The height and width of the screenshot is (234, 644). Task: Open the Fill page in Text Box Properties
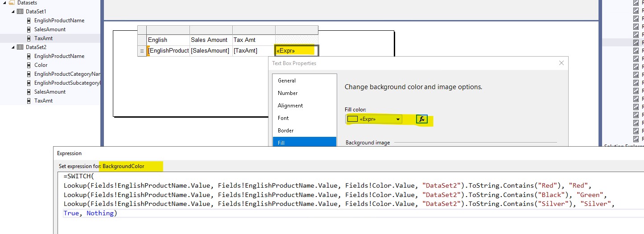point(305,142)
